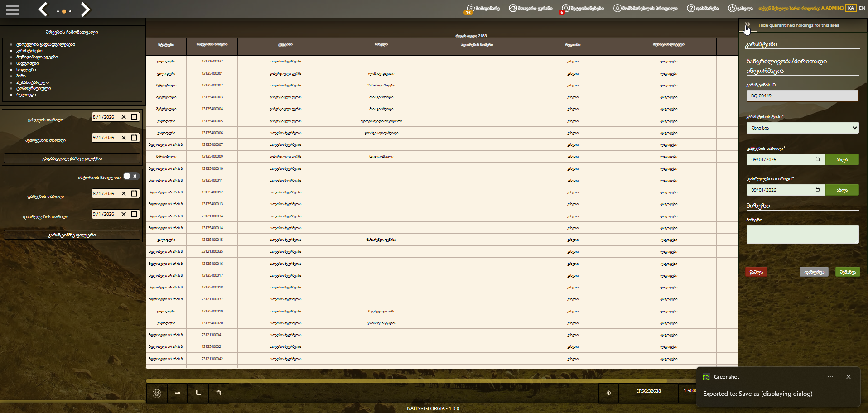
Task: Open the hamburger main menu
Action: [x=12, y=10]
